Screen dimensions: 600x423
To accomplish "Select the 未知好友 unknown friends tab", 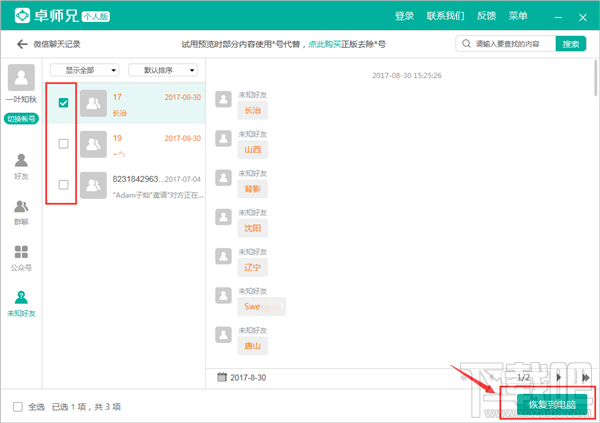I will point(21,304).
